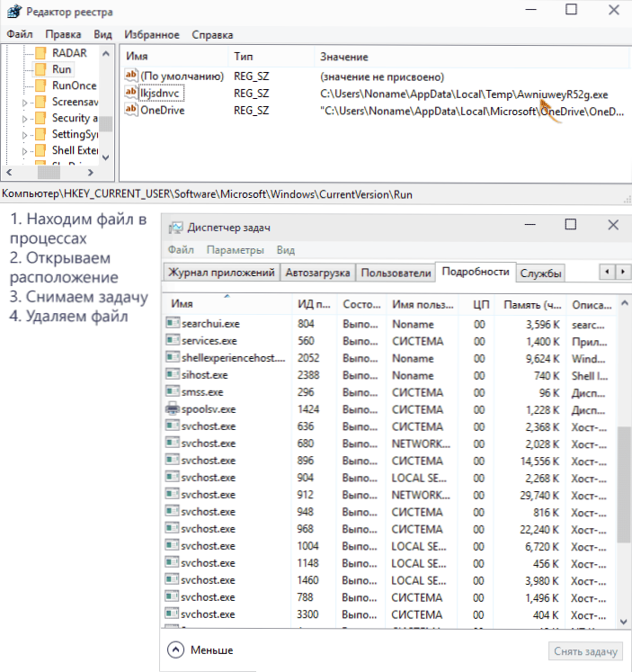
Task: Select the RADAR folder icon in tree
Action: 40,53
